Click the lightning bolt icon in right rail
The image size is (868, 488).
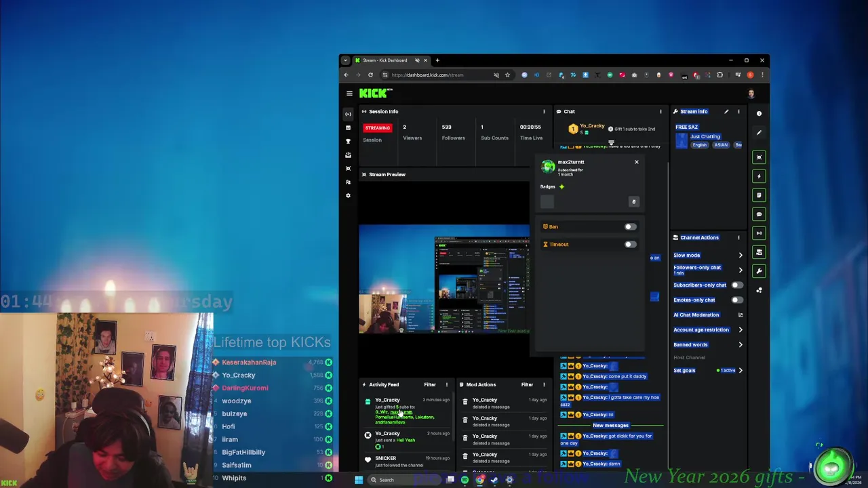(x=759, y=176)
